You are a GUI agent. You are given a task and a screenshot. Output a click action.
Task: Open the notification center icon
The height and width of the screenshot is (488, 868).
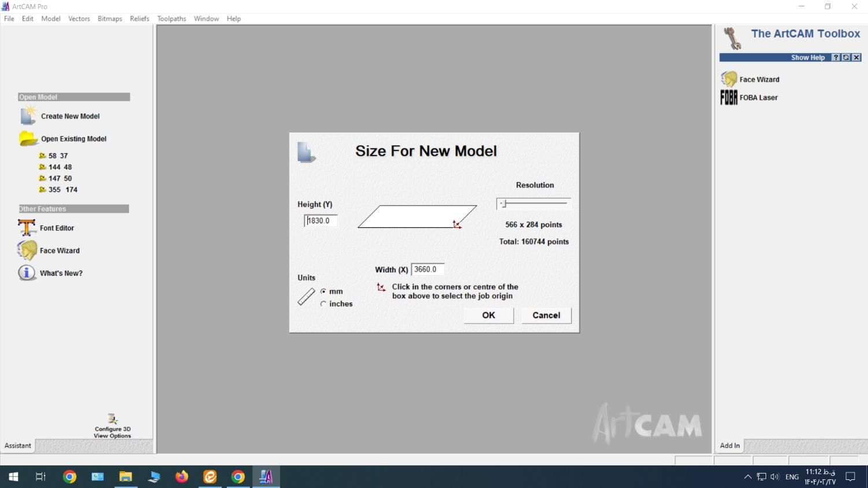851,477
